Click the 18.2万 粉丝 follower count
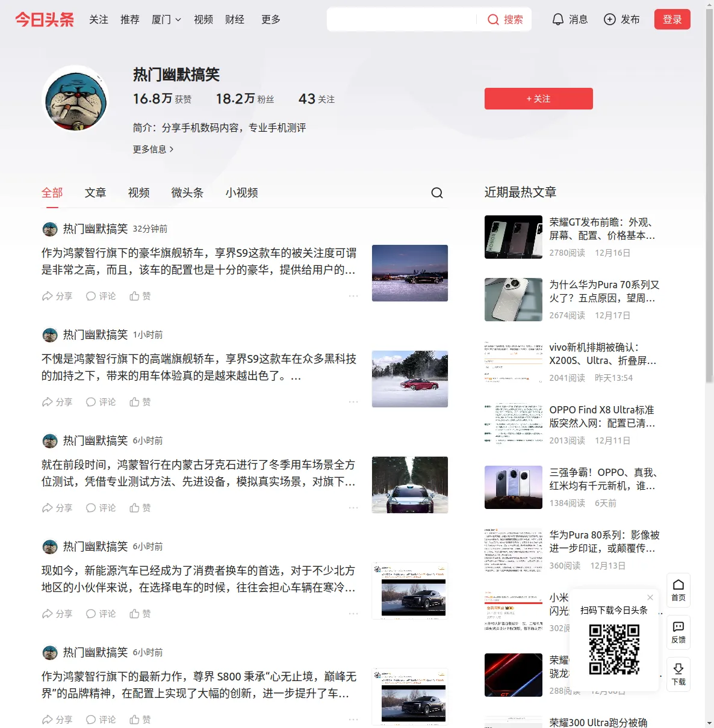This screenshot has height=728, width=714. pos(245,99)
